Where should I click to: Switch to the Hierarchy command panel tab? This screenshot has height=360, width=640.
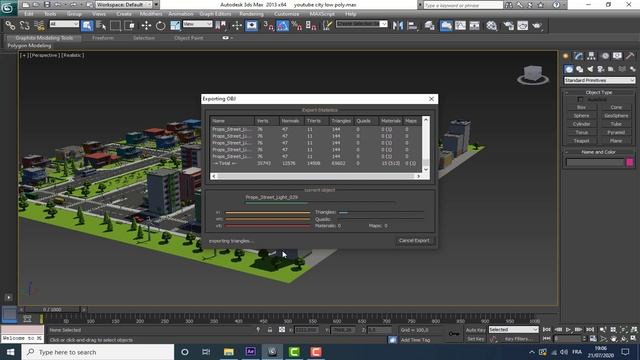(591, 56)
